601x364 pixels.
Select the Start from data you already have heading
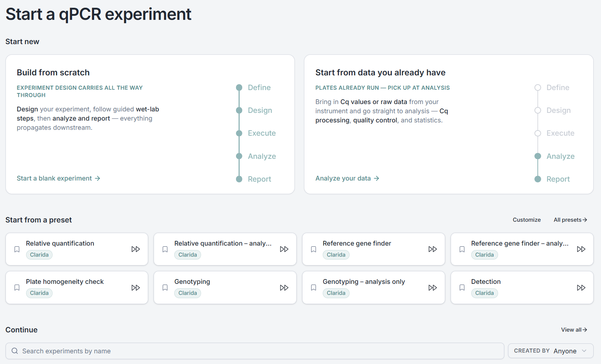click(x=380, y=72)
